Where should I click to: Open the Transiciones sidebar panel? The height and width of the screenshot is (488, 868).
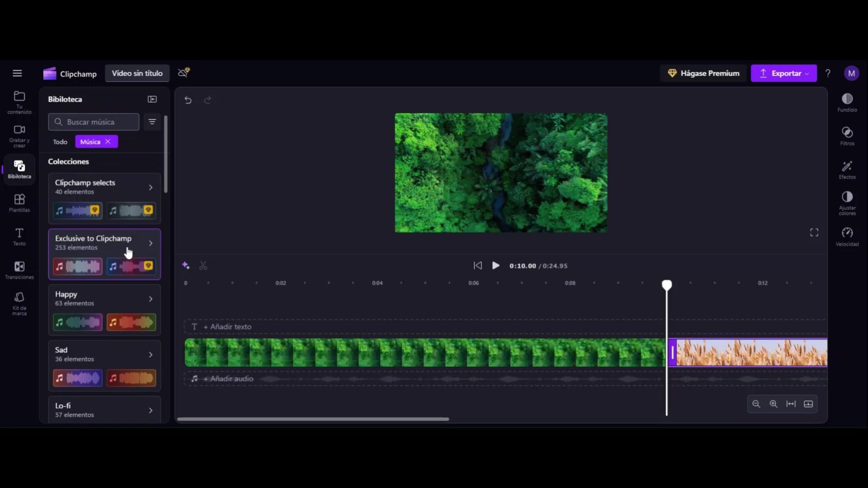pyautogui.click(x=19, y=270)
